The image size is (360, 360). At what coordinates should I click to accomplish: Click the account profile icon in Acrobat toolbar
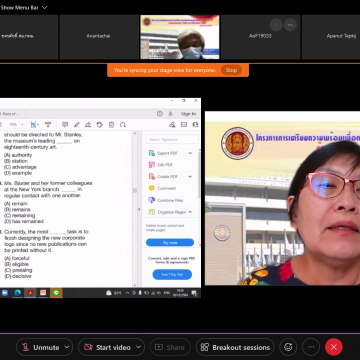195,125
